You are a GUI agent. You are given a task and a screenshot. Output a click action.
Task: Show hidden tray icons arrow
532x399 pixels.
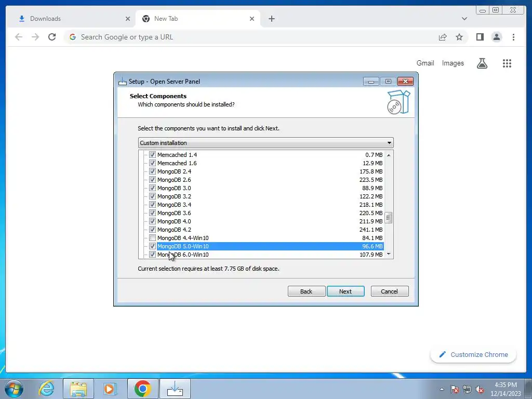pos(442,389)
